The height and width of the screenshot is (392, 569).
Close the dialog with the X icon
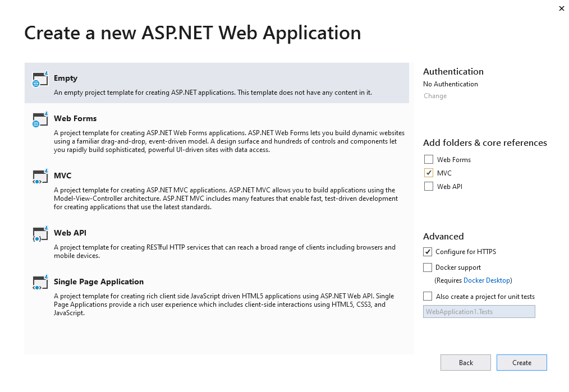pyautogui.click(x=562, y=8)
